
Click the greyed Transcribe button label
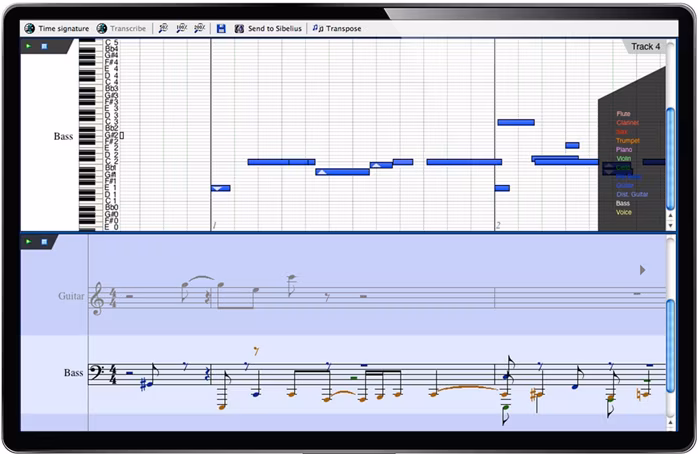pyautogui.click(x=128, y=28)
